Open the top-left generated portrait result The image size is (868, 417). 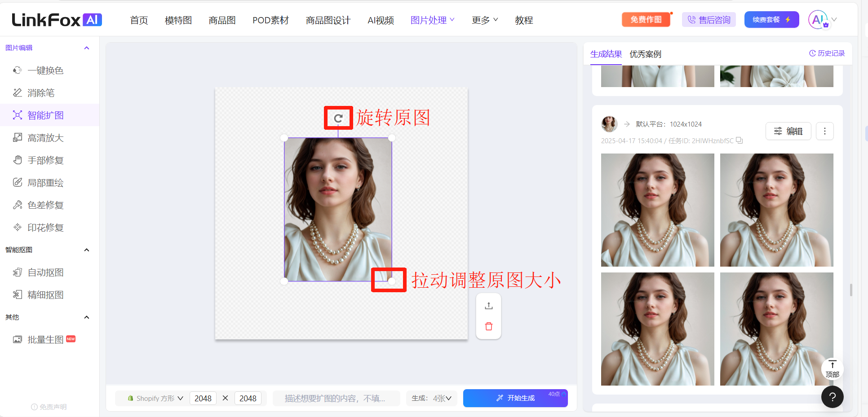[657, 210]
